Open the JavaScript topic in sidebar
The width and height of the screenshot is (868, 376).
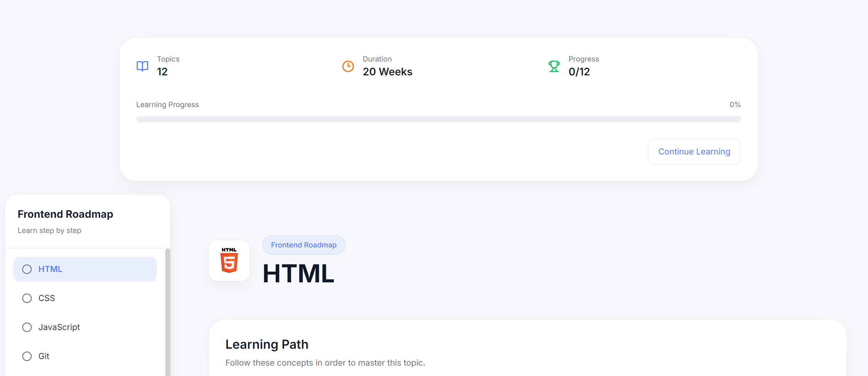pos(85,327)
